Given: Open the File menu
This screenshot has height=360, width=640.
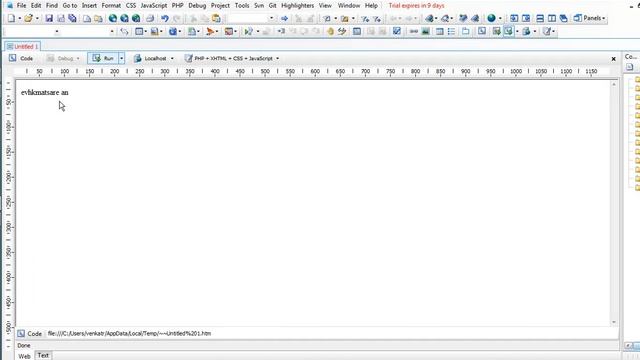Looking at the screenshot, I should tap(21, 6).
